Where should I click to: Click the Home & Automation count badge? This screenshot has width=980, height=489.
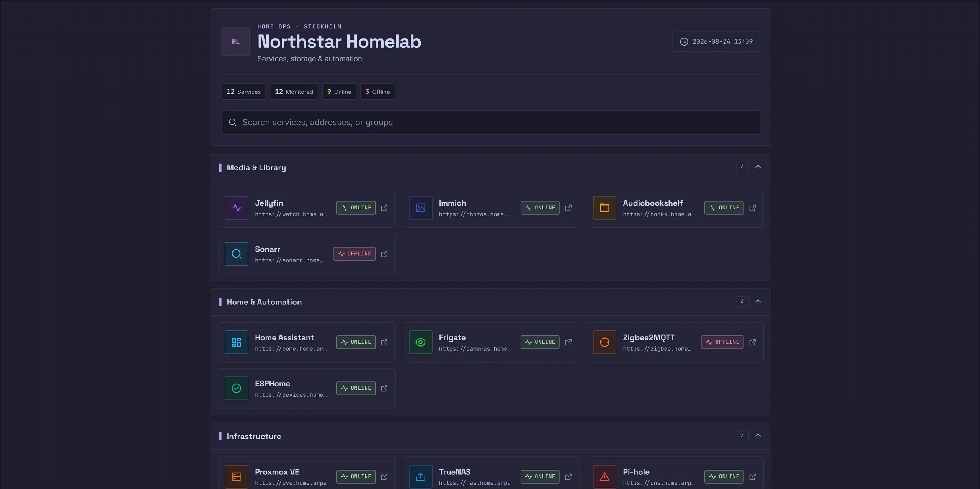click(x=742, y=302)
